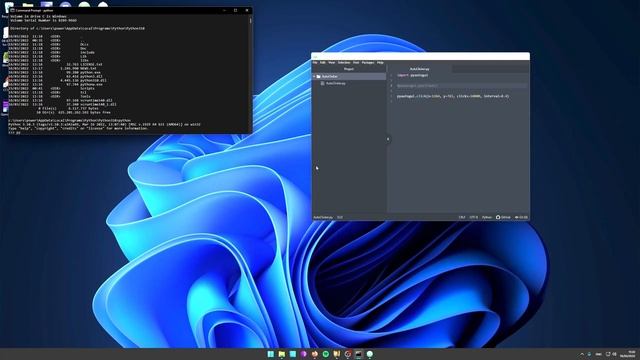The width and height of the screenshot is (640, 360).
Task: Click the cursor position in status bar
Action: click(340, 217)
